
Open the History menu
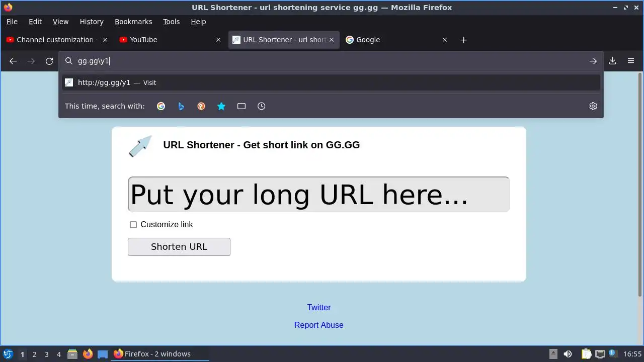click(x=92, y=22)
